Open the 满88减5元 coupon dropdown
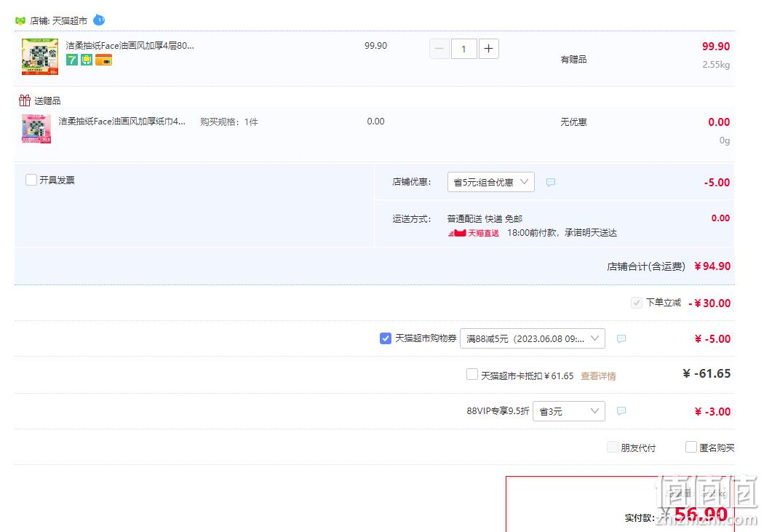Image resolution: width=764 pixels, height=532 pixels. pos(533,338)
